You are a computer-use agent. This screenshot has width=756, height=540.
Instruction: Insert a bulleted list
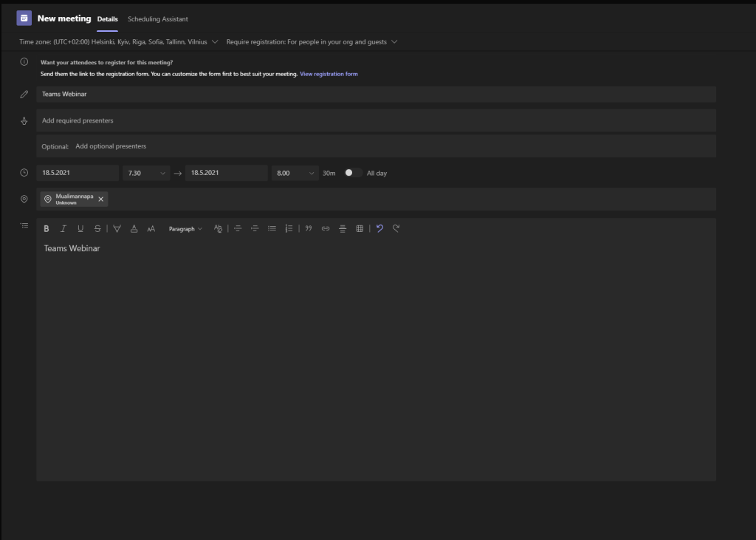click(272, 229)
